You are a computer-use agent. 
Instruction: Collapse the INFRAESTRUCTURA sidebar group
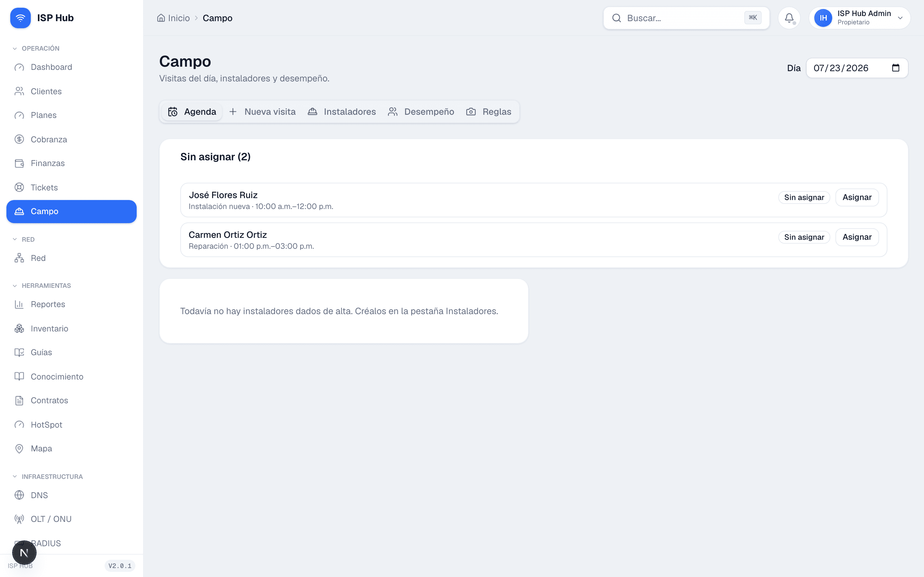(x=48, y=477)
